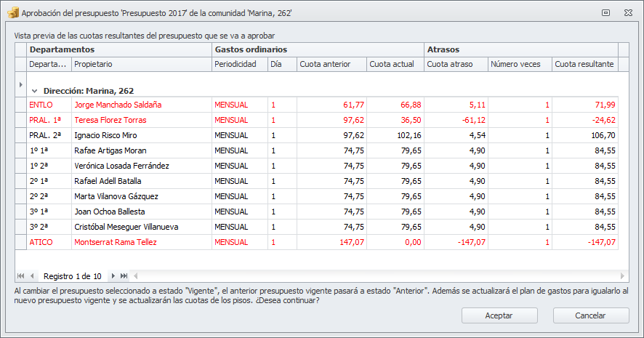Screen dimensions: 644x338
Task: Go to next record arrow
Action: pos(113,276)
